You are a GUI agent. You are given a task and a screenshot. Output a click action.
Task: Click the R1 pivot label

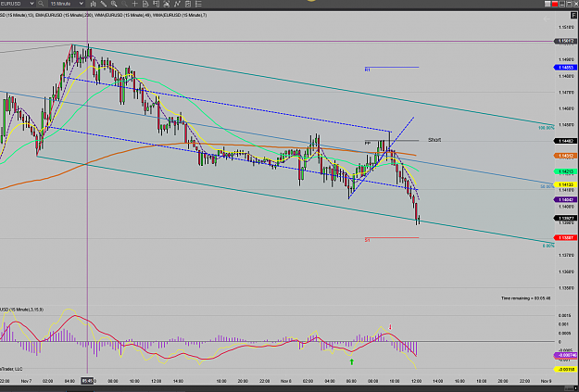coord(367,70)
